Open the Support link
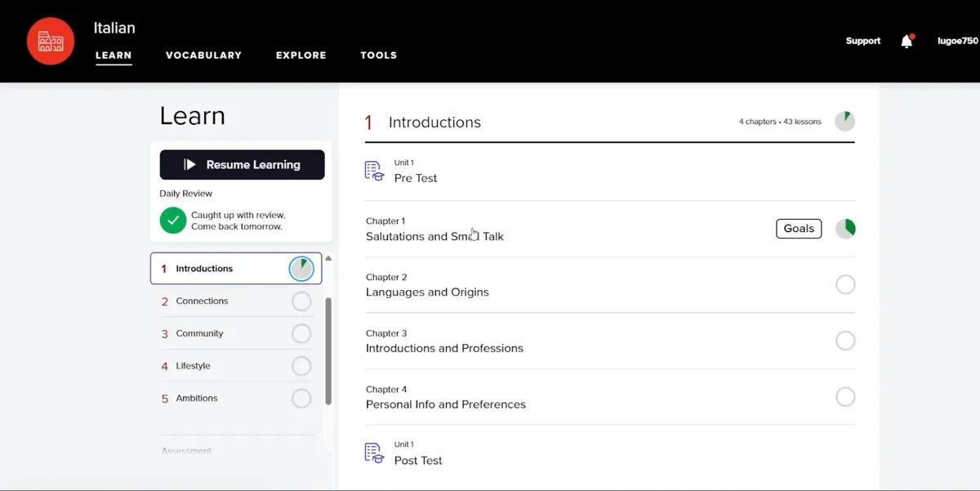The width and height of the screenshot is (980, 491). [x=862, y=41]
